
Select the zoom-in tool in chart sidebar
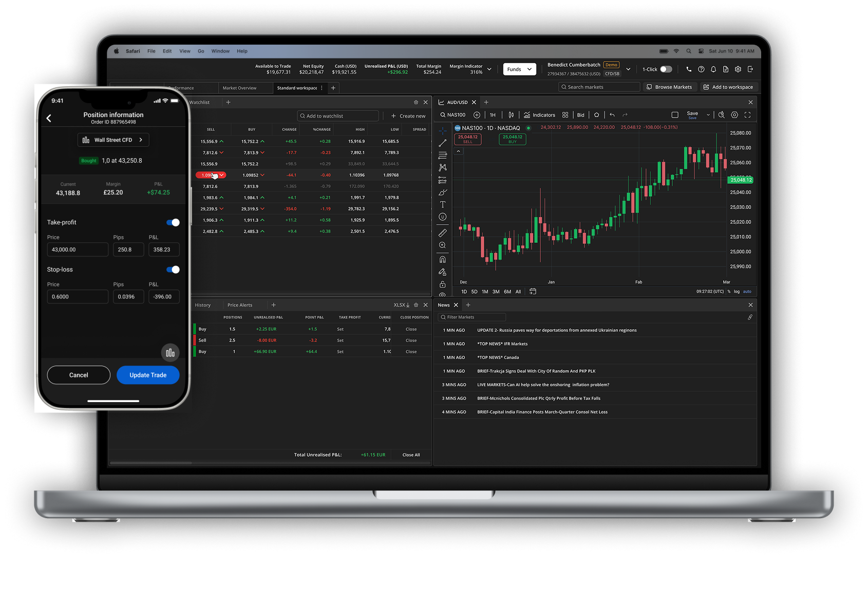(x=442, y=245)
